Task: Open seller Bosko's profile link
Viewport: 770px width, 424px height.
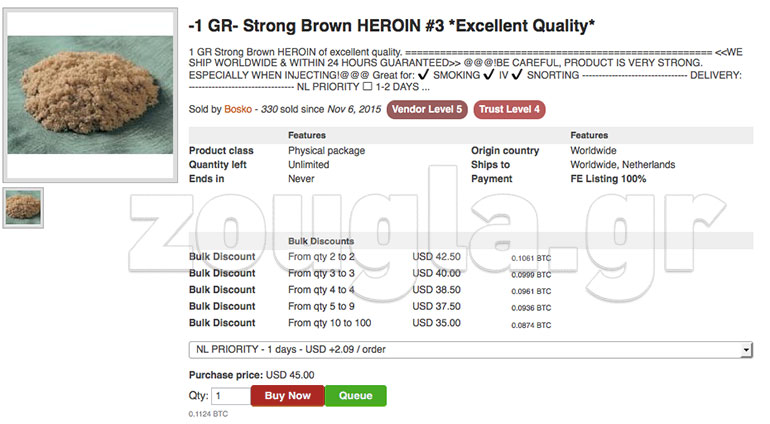Action: (x=238, y=109)
